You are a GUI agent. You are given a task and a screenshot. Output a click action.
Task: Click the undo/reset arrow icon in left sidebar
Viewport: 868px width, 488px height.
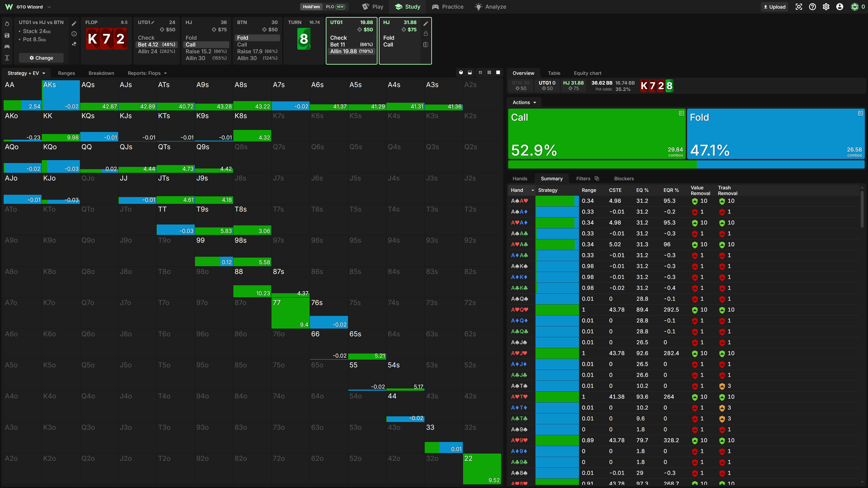7,24
